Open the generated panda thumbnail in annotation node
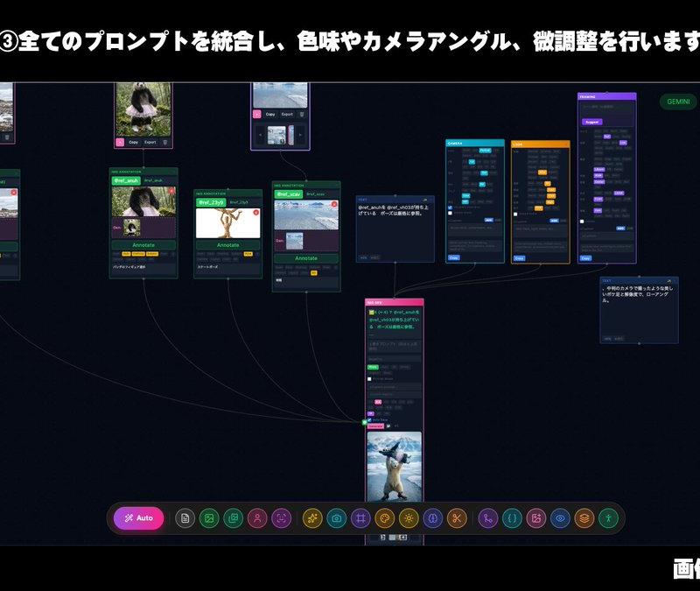The image size is (700, 591). (x=132, y=228)
